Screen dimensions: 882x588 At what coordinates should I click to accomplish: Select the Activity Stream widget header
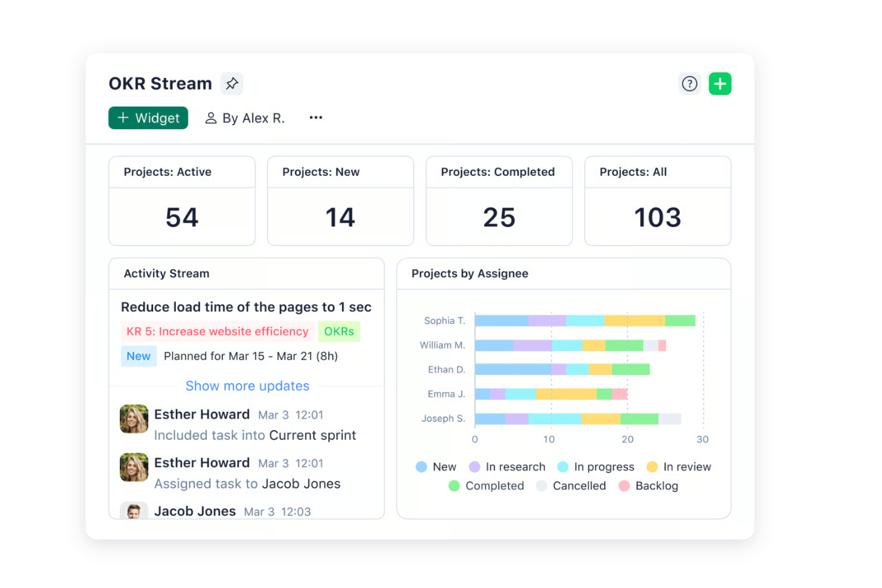tap(247, 273)
